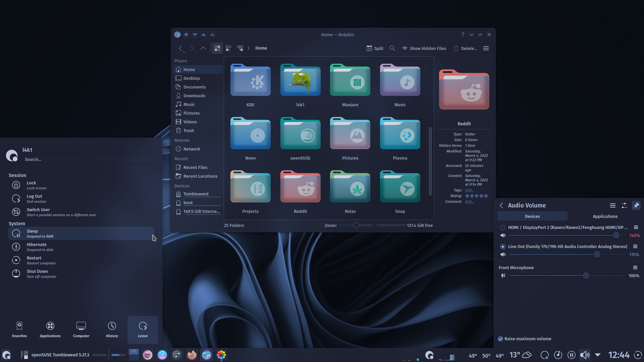Select Hibernate in System
This screenshot has width=644, height=362.
(x=81, y=247)
